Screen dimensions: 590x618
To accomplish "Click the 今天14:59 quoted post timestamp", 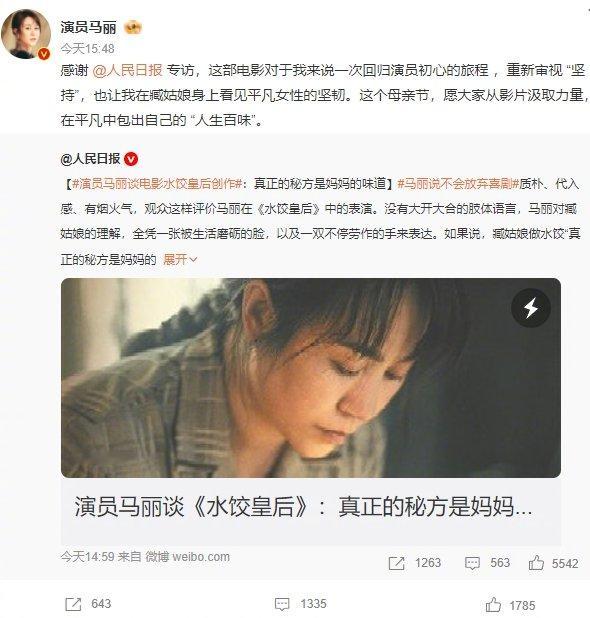I will pos(87,557).
